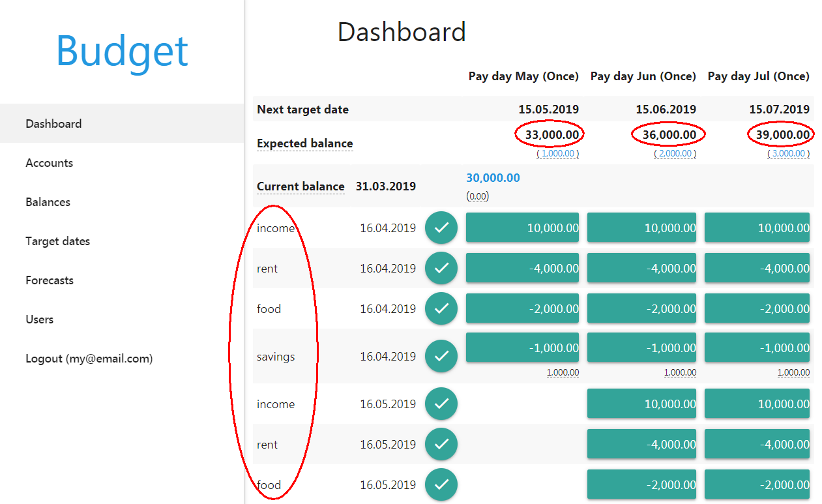The image size is (822, 504).
Task: Click the checkmark icon for rent on 16.04.2019
Action: click(441, 268)
